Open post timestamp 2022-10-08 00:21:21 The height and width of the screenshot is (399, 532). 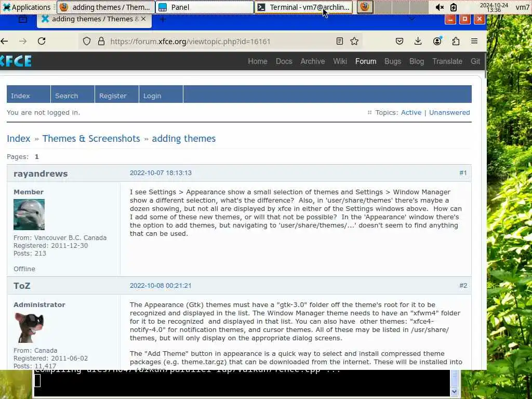point(161,286)
